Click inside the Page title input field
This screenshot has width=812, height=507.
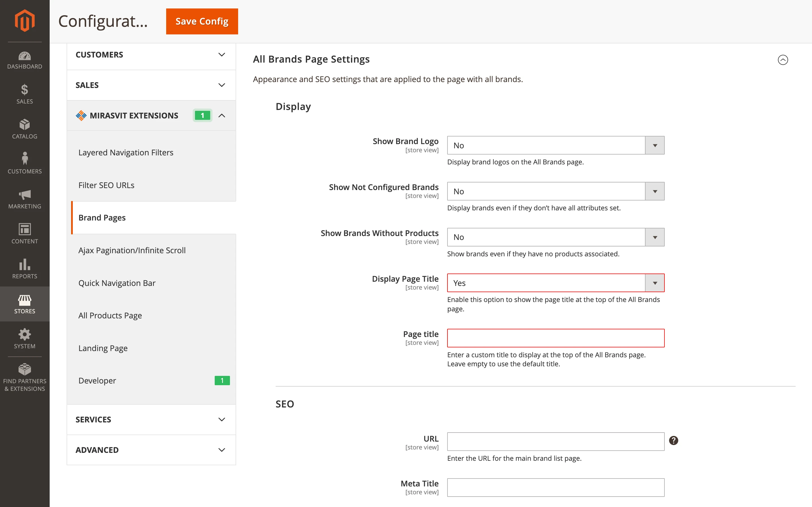click(555, 338)
